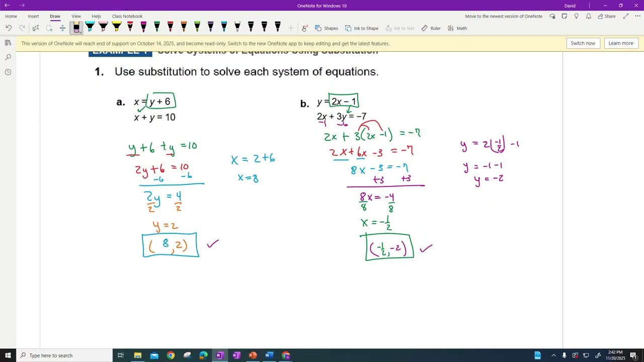Open the Insert tab
This screenshot has width=644, height=362.
(x=33, y=16)
